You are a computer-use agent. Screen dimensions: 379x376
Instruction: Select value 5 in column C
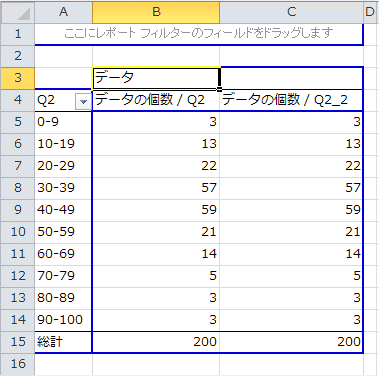(x=291, y=276)
